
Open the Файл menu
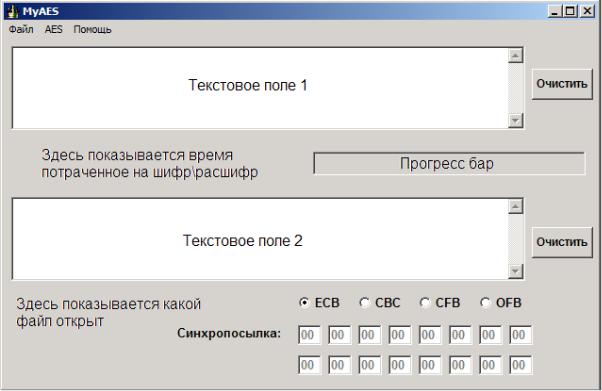pos(21,30)
